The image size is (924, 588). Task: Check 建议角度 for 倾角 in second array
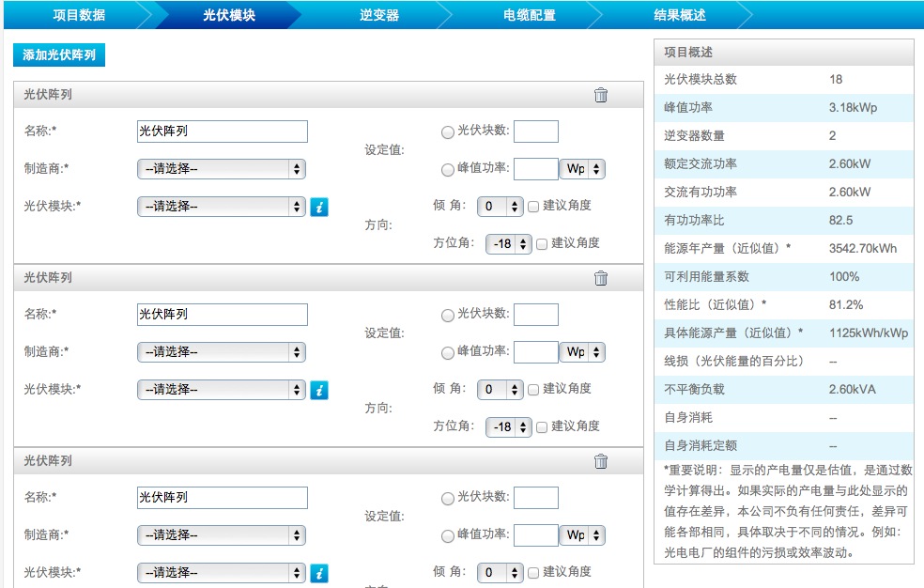point(533,390)
